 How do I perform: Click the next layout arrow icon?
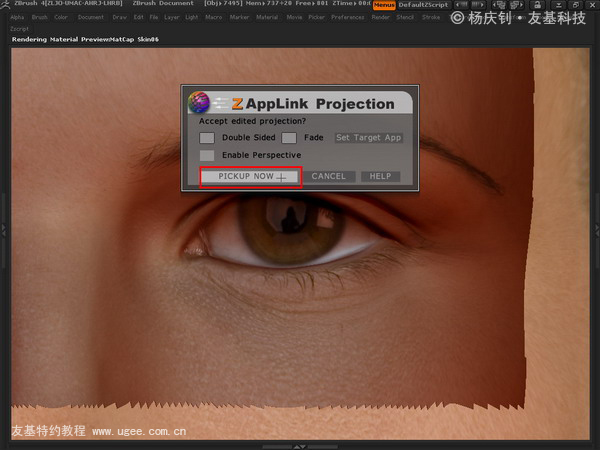pyautogui.click(x=477, y=5)
